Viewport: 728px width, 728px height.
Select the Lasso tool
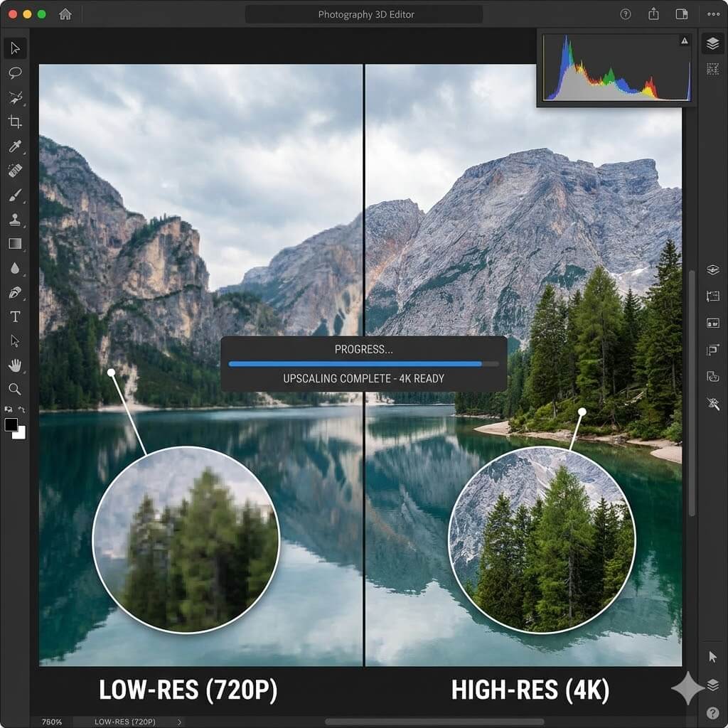click(x=15, y=73)
